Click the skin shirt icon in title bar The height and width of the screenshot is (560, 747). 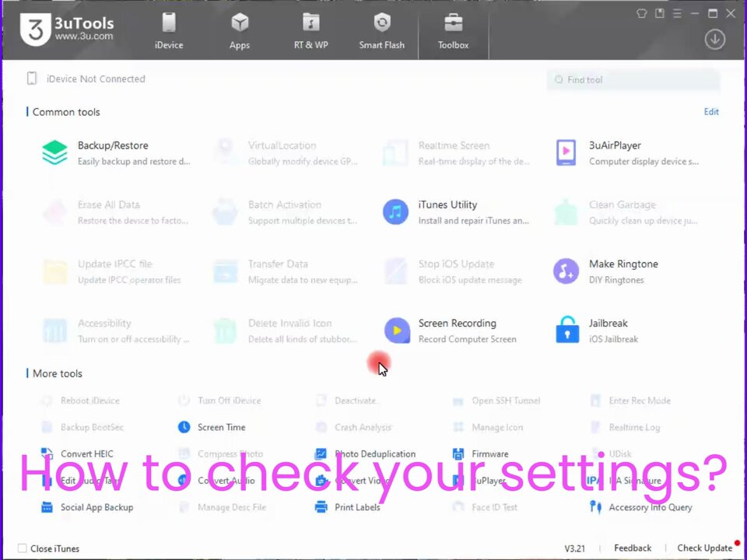[642, 13]
